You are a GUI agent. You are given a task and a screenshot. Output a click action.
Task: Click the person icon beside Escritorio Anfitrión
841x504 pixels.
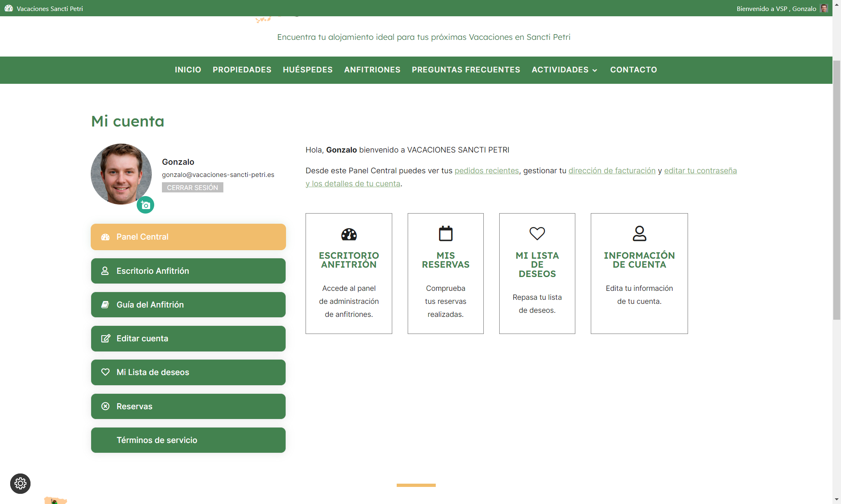[x=105, y=271]
